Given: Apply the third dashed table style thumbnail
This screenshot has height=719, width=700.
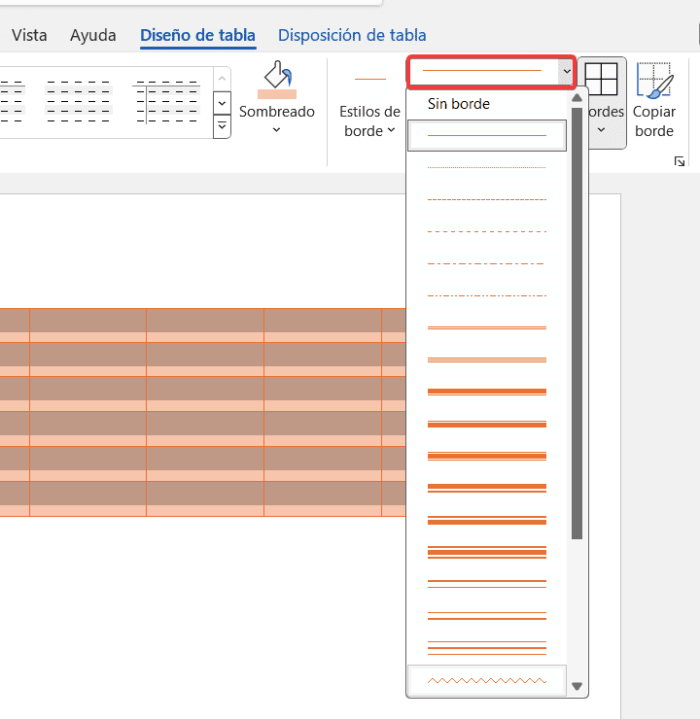Looking at the screenshot, I should [x=166, y=102].
